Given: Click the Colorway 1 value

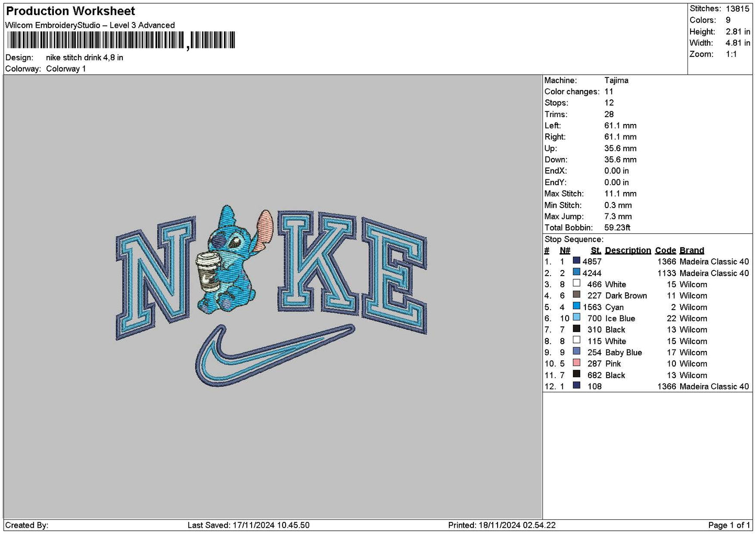Looking at the screenshot, I should 66,69.
